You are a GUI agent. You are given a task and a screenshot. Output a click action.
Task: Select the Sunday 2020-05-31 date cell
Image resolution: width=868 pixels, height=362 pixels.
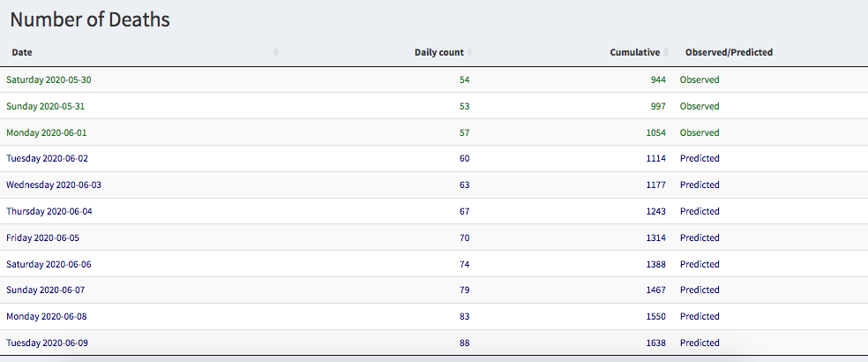coord(45,106)
